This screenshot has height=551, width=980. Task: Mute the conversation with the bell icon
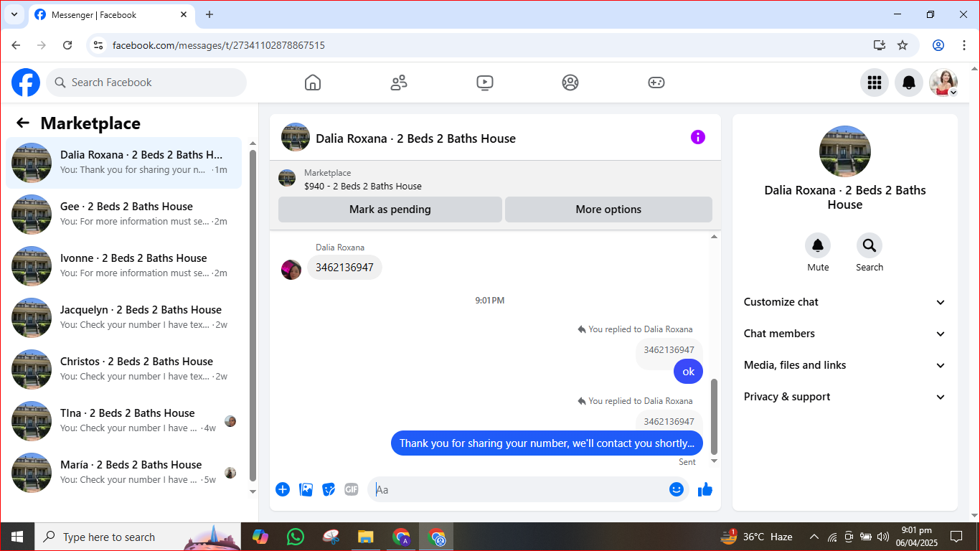[x=818, y=246]
